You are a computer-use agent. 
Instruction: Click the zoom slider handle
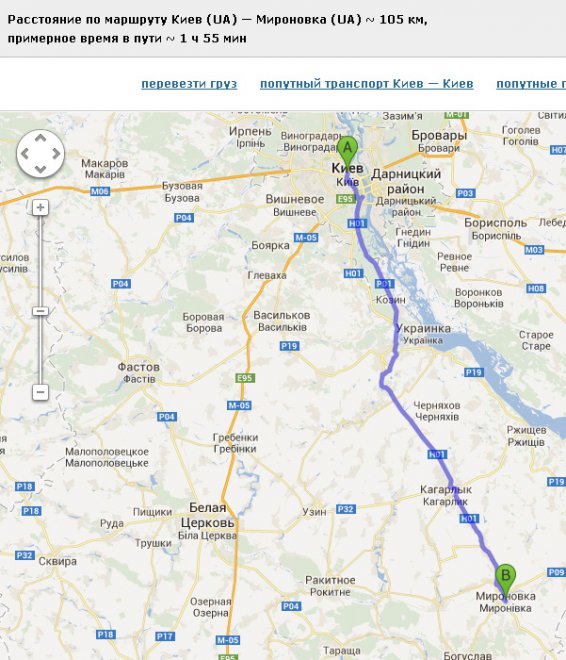pyautogui.click(x=40, y=311)
